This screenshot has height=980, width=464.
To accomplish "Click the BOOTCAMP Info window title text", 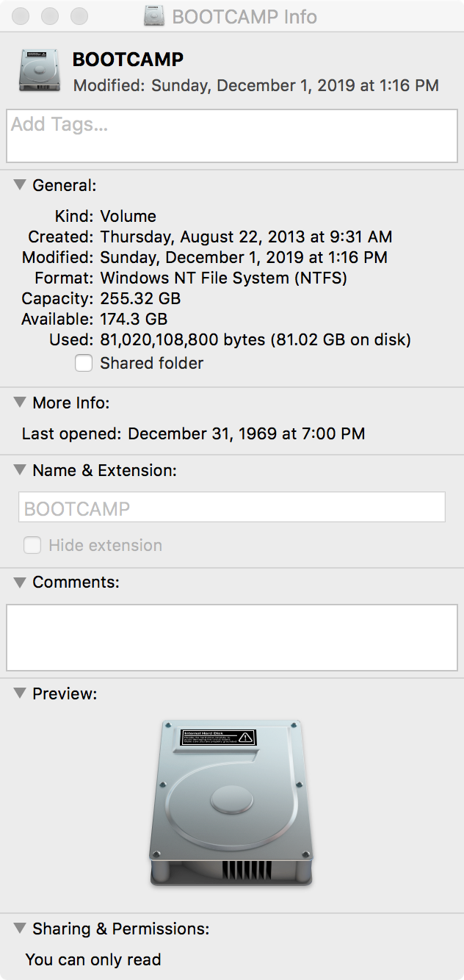I will tap(244, 16).
